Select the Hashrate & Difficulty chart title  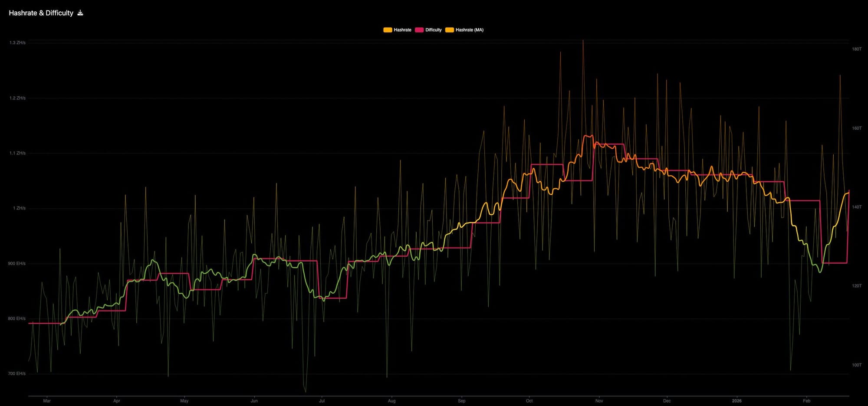click(41, 13)
